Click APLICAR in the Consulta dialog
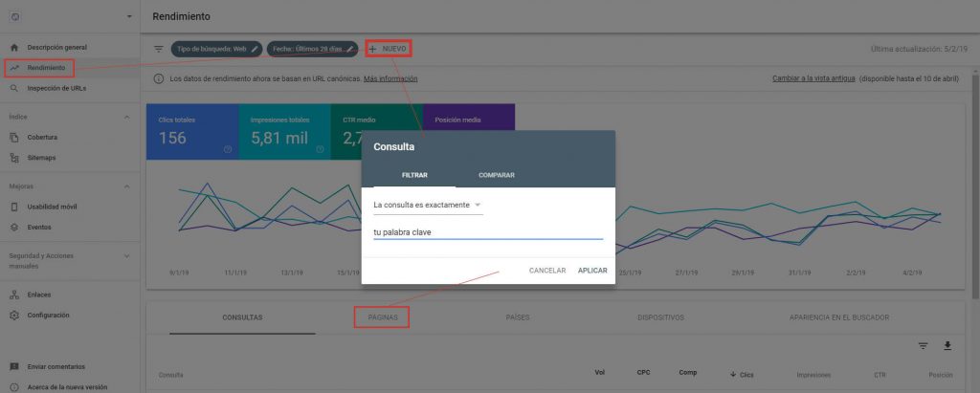This screenshot has height=393, width=980. pyautogui.click(x=592, y=271)
